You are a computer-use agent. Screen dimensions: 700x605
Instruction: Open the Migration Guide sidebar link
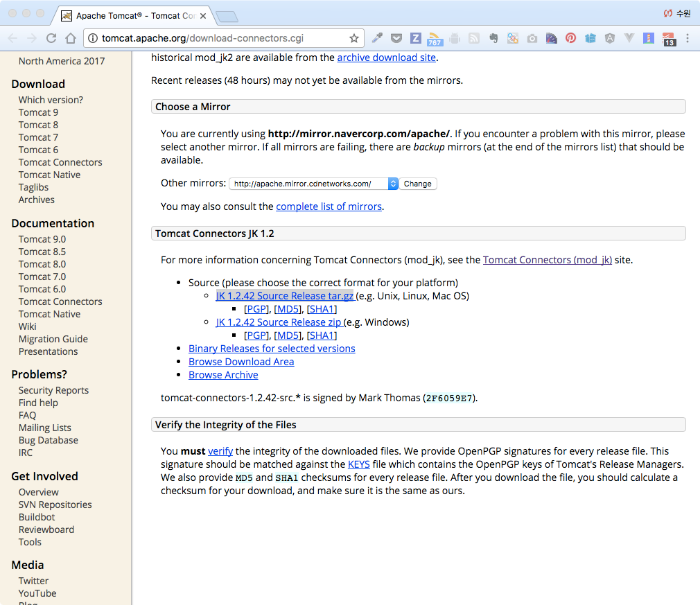point(53,340)
